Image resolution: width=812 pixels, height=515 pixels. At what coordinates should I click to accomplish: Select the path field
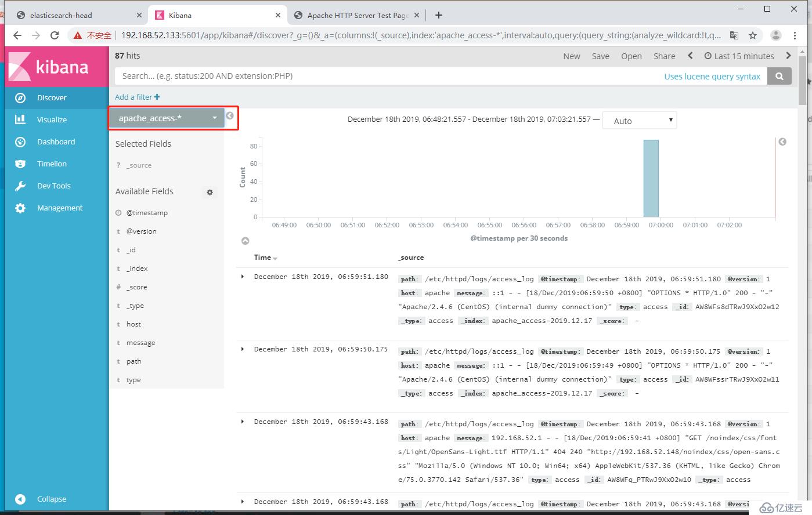pos(133,361)
